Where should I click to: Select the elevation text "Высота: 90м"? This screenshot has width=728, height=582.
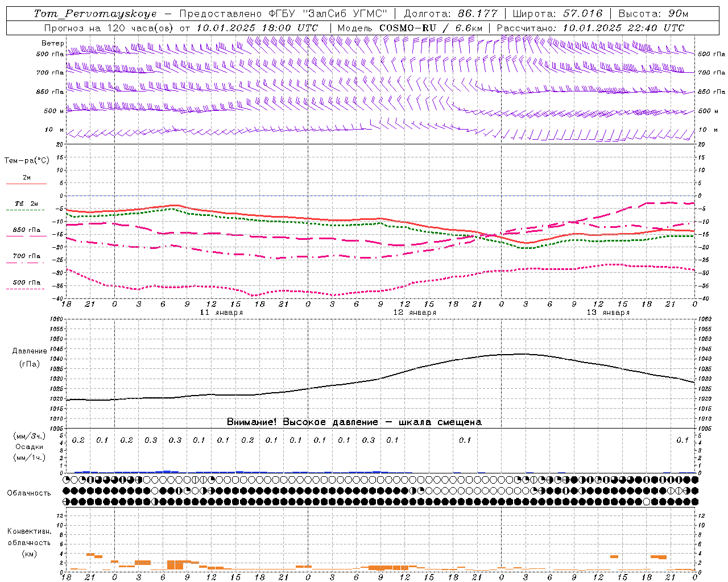(x=653, y=14)
